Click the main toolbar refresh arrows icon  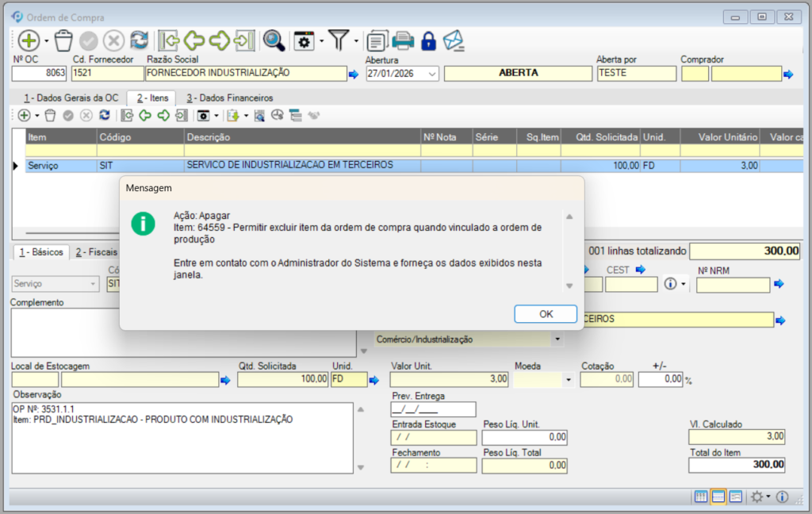[140, 40]
